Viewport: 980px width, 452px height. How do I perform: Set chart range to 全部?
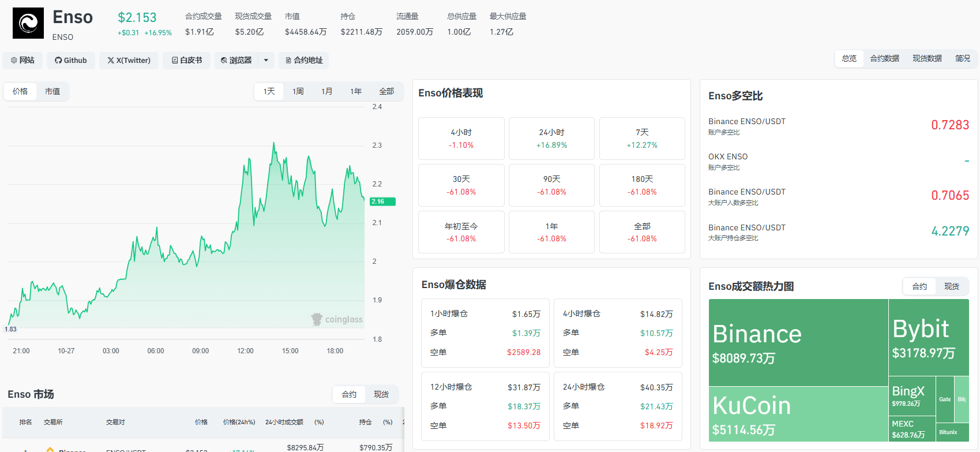point(386,91)
